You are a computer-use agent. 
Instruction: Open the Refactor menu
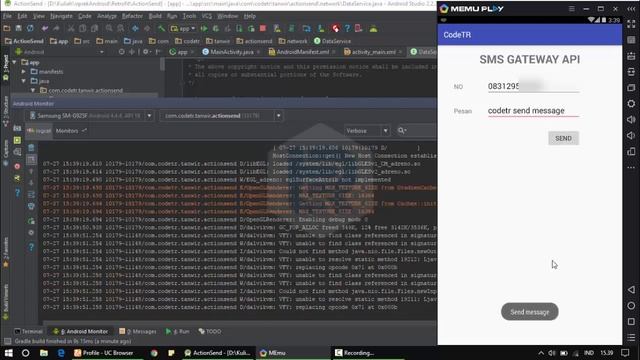coord(132,16)
